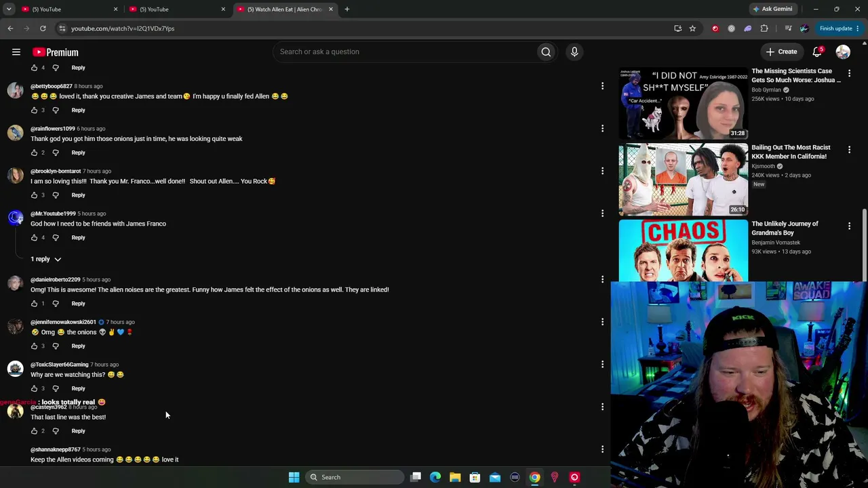The height and width of the screenshot is (488, 868).
Task: Open action menu for @brooklyn-borntarot's comment
Action: click(602, 171)
